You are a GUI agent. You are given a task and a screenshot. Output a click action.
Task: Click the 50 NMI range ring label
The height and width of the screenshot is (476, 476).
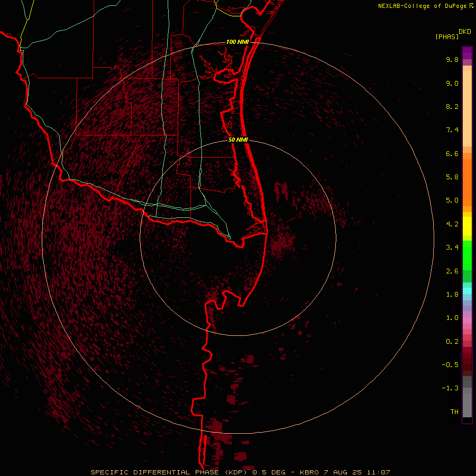pyautogui.click(x=239, y=140)
